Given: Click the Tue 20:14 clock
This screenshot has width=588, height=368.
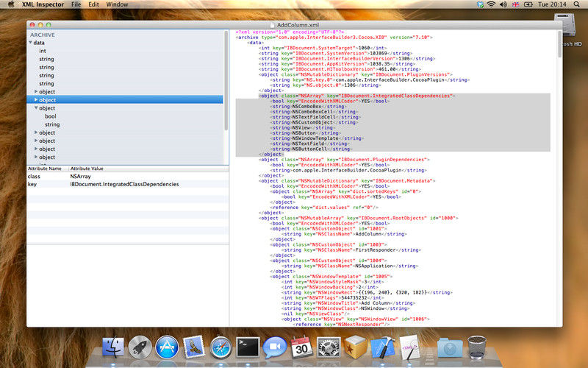Looking at the screenshot, I should pyautogui.click(x=552, y=4).
